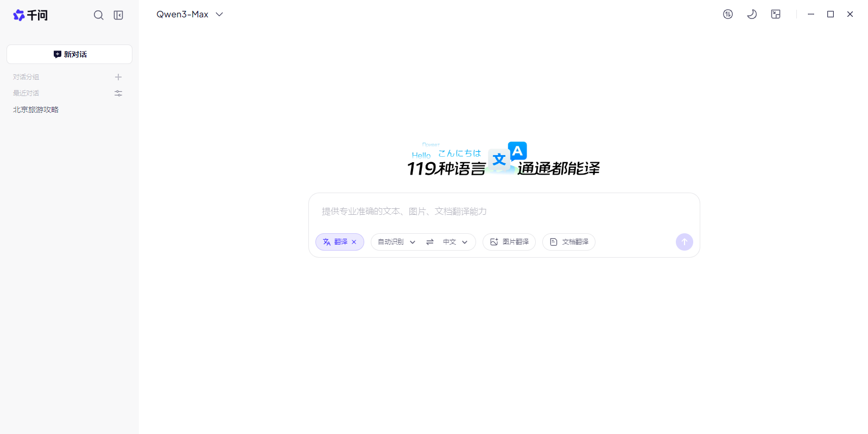Choose 图片翻译 image translation
The image size is (868, 434).
[x=509, y=242]
